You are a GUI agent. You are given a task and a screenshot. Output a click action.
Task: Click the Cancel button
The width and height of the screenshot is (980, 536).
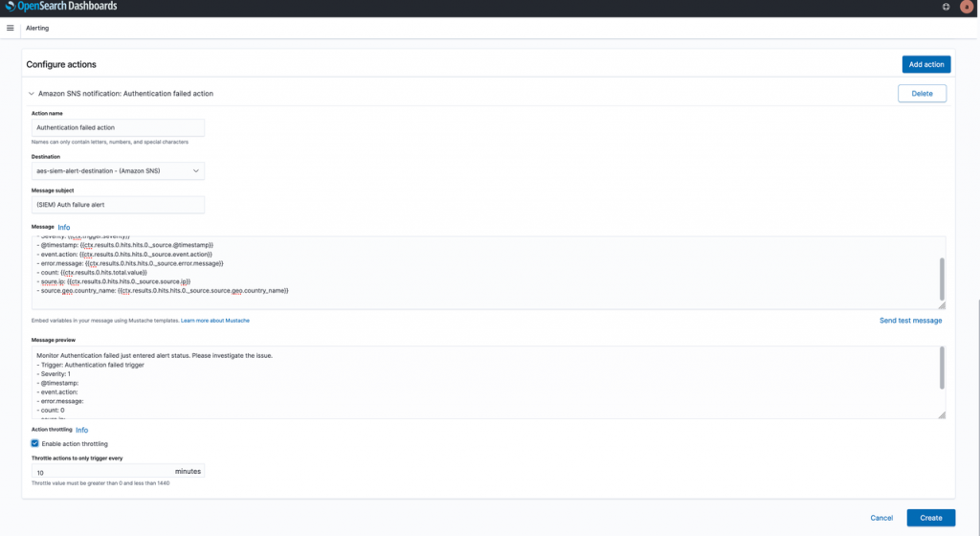pyautogui.click(x=881, y=518)
